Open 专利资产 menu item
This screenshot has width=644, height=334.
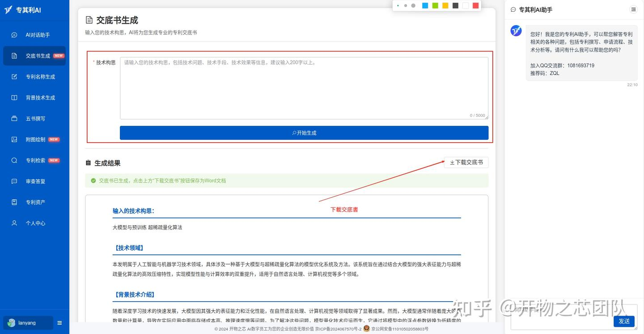pos(34,202)
